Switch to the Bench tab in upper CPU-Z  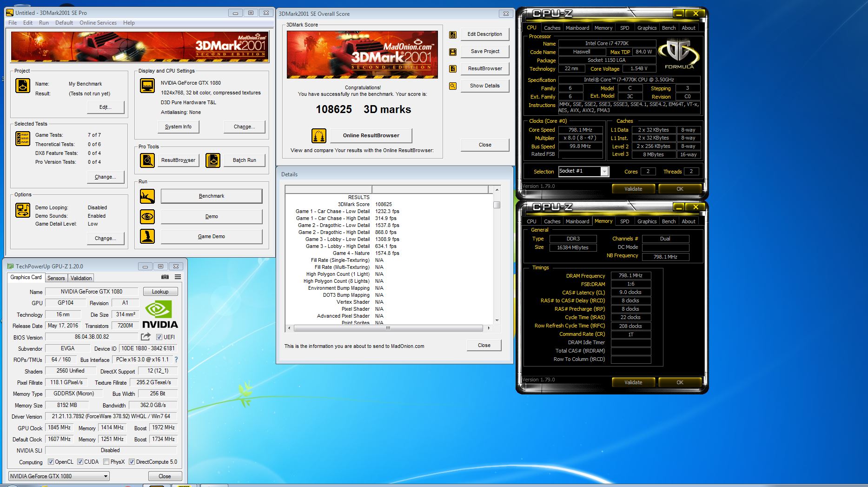tap(669, 28)
